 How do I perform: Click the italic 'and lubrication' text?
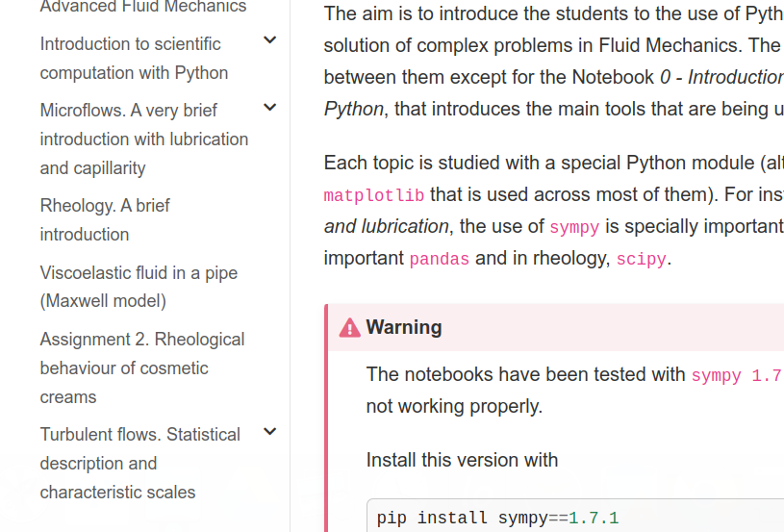click(386, 226)
